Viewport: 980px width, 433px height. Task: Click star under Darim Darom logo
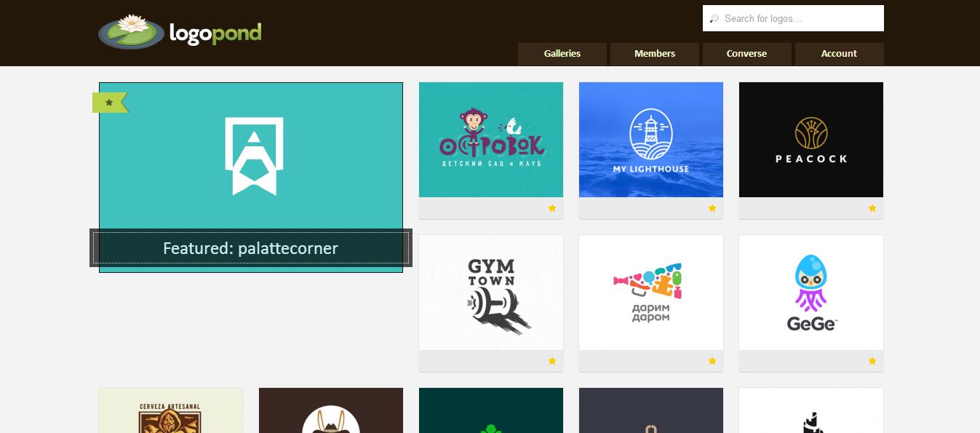point(712,361)
